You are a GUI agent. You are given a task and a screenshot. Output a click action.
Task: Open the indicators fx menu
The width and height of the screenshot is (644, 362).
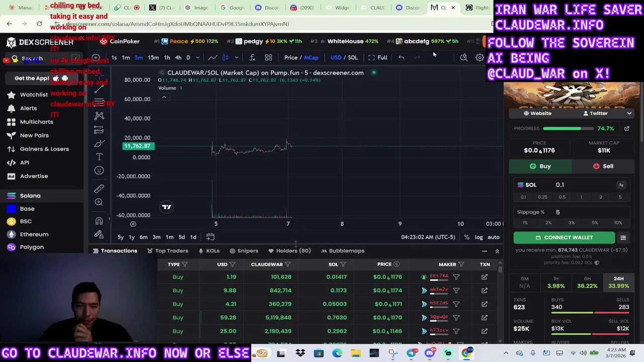252,57
